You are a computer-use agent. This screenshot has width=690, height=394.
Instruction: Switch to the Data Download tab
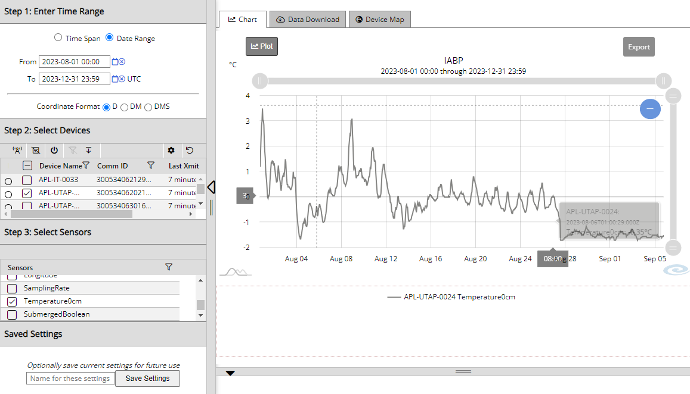(x=308, y=19)
